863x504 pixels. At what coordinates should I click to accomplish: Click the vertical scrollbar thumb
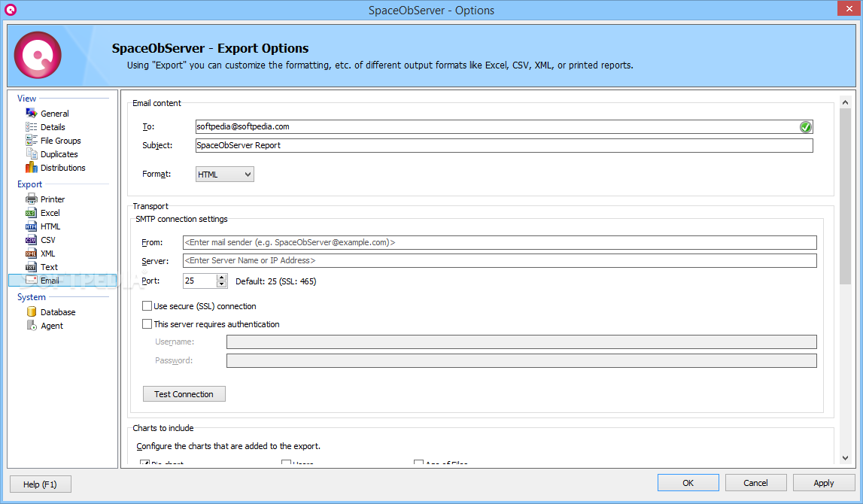click(846, 196)
